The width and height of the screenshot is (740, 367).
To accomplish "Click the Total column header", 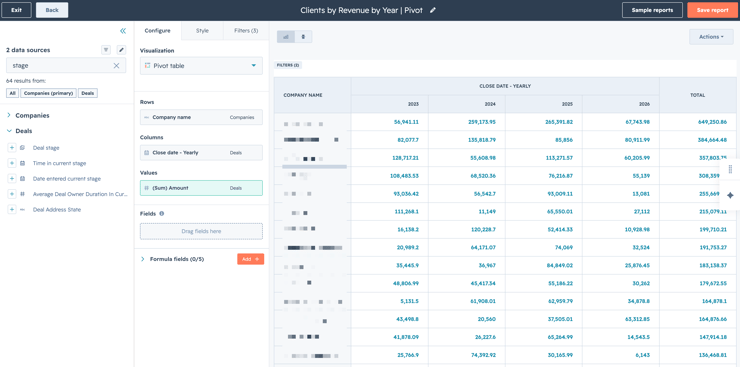I will pos(698,95).
